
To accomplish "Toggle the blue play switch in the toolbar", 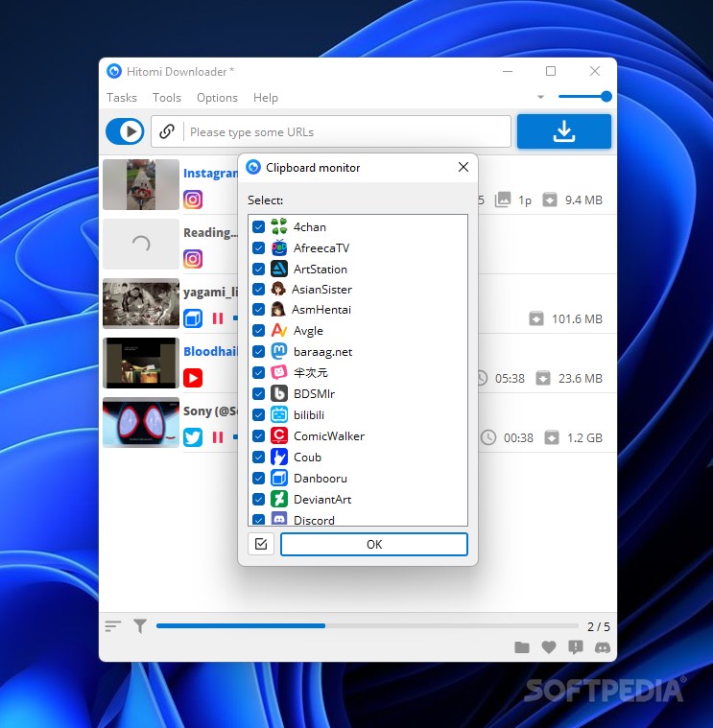I will pos(125,131).
